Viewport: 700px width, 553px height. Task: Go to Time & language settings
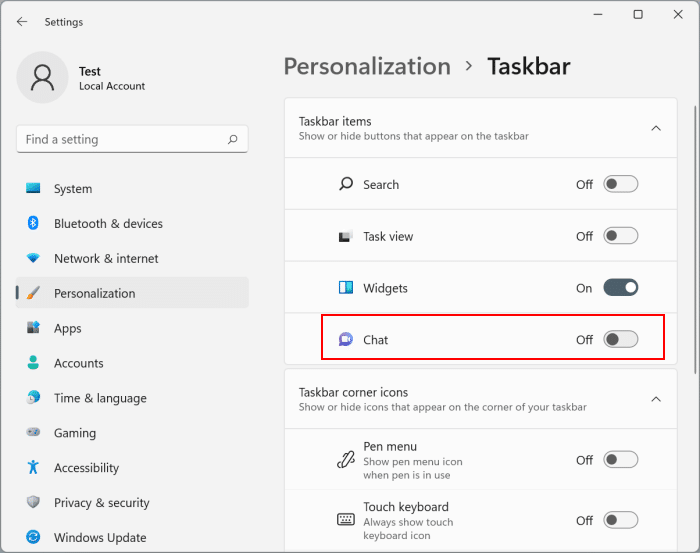(132, 397)
